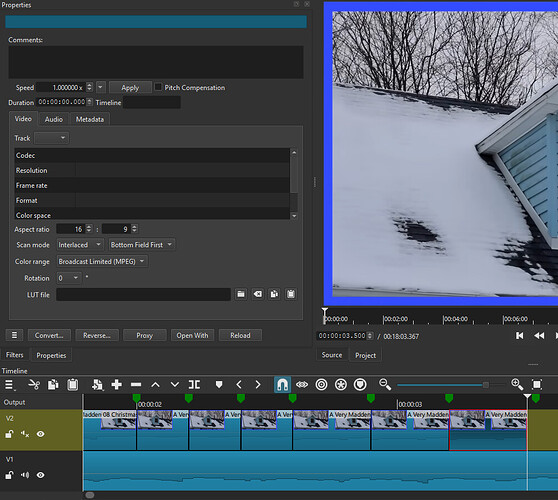The image size is (558, 500).
Task: Switch to the Audio tab
Action: (54, 119)
